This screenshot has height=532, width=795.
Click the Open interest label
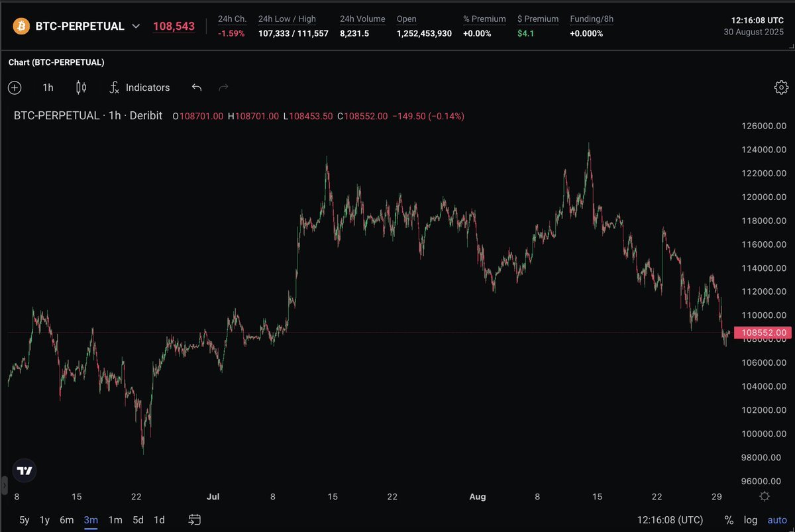(407, 19)
